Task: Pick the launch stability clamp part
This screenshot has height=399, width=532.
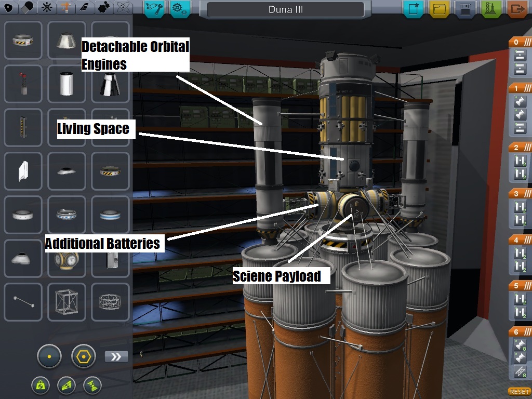Action: [x=23, y=84]
